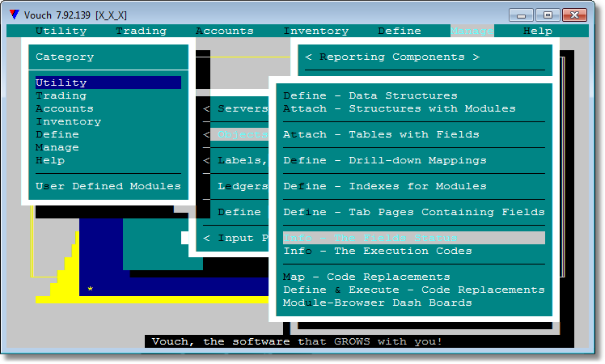Open the Utility menu in menu bar
Viewport: 605px width, 364px height.
coord(61,31)
